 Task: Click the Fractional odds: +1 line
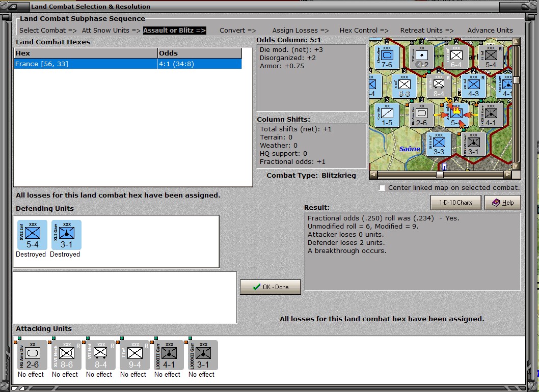tap(292, 162)
